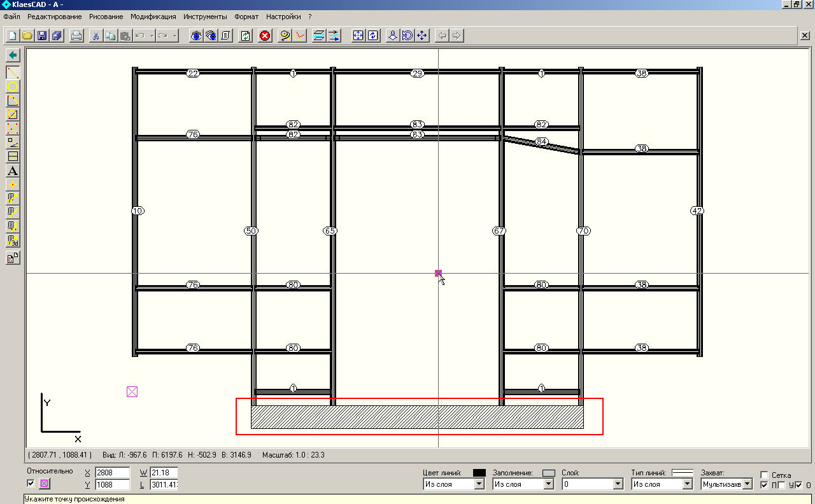The height and width of the screenshot is (504, 815).
Task: Select the angle dimension shapes tool
Action: pyautogui.click(x=13, y=143)
